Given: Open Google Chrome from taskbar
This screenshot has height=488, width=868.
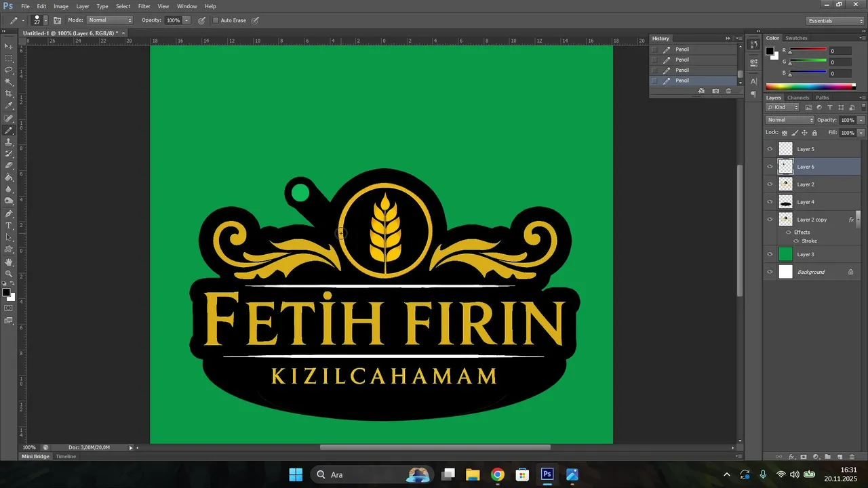Looking at the screenshot, I should [498, 474].
